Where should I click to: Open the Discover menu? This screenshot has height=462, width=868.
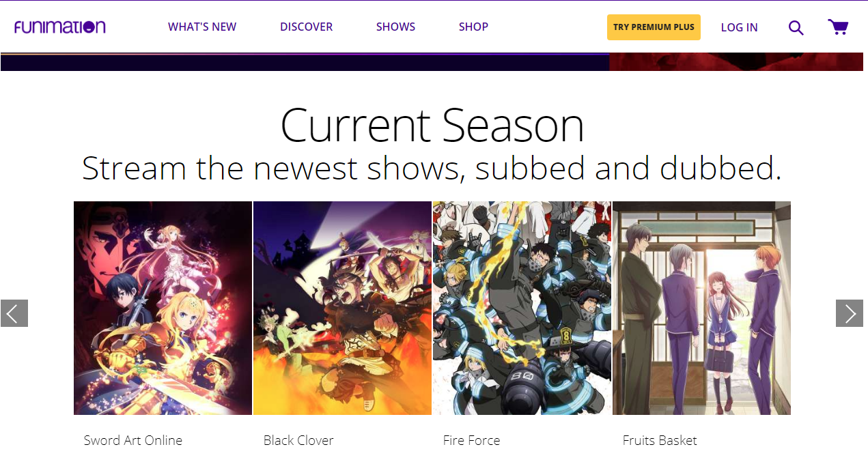click(306, 27)
